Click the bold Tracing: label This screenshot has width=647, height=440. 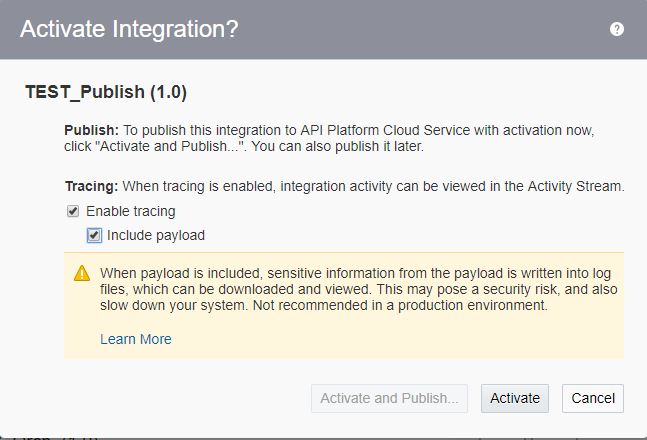(x=92, y=185)
